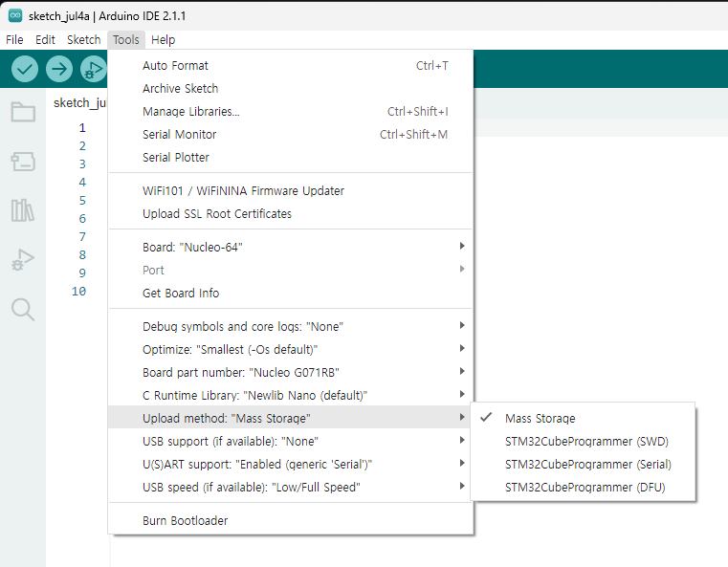728x567 pixels.
Task: Click the Arduino logo in title bar
Action: coord(15,15)
